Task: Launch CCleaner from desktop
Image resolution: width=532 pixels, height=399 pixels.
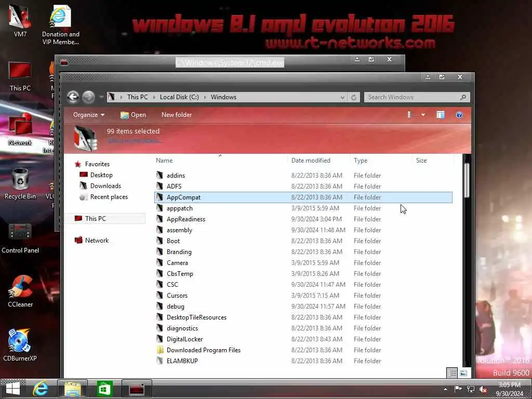Action: [x=20, y=291]
